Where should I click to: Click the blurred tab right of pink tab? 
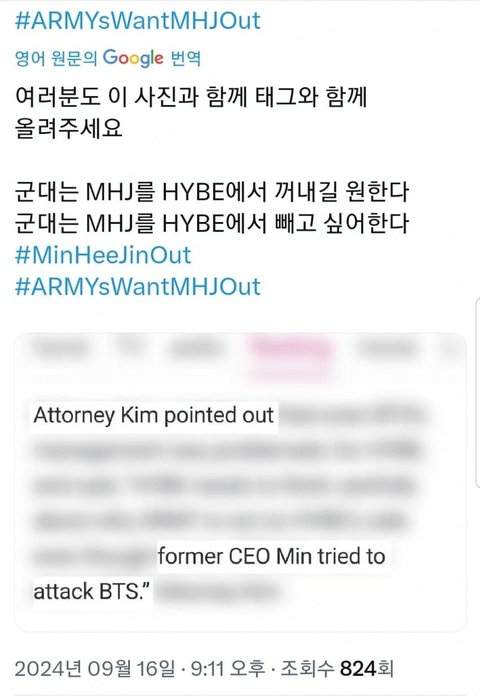coord(388,348)
